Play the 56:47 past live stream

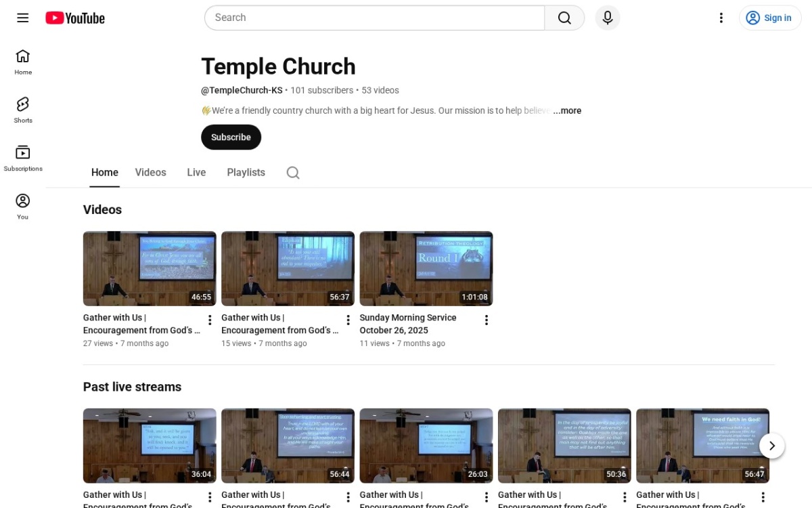coord(702,446)
